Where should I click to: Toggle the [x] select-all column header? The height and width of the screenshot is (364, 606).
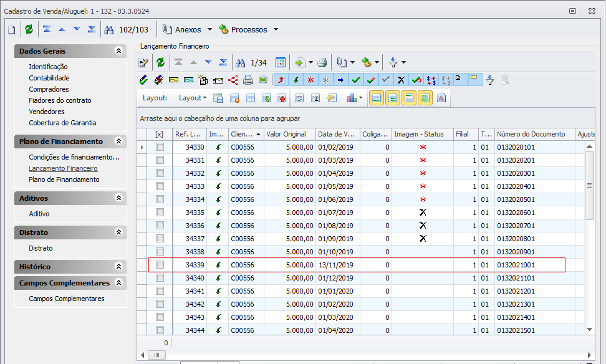[x=159, y=134]
